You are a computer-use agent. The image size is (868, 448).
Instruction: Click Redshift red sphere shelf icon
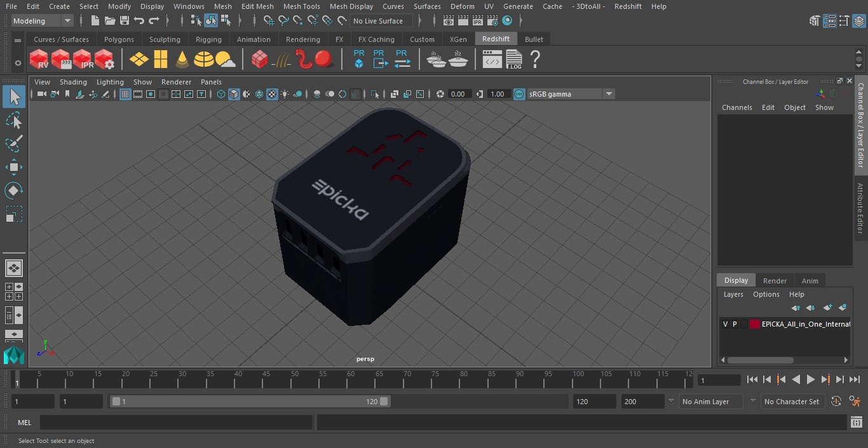324,60
